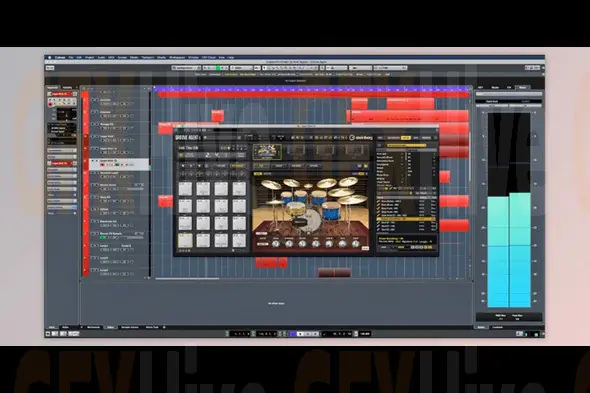Click the top-left toolbar button in Cubase
Image resolution: width=590 pixels, height=393 pixels.
click(50, 68)
